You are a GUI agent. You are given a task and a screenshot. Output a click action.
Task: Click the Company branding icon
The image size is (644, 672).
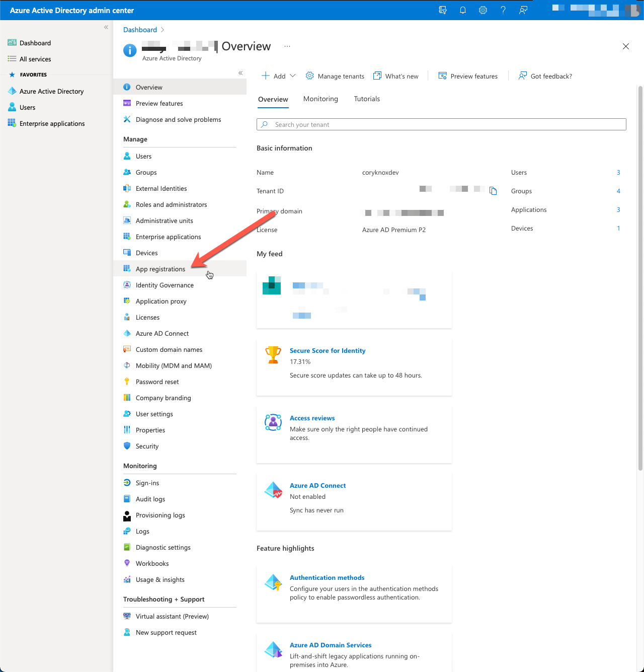(x=127, y=398)
